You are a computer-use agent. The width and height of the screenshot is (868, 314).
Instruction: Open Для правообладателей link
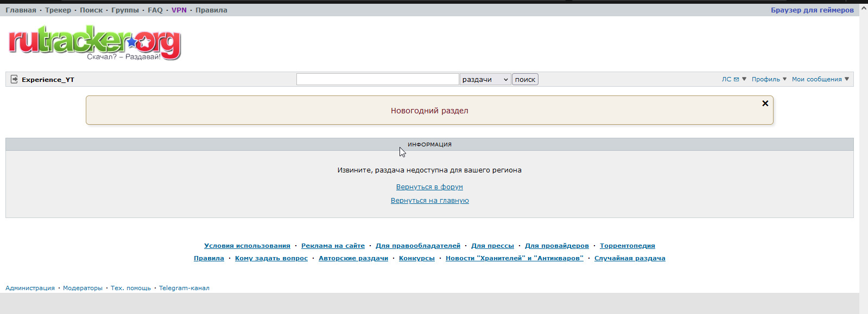pos(418,246)
